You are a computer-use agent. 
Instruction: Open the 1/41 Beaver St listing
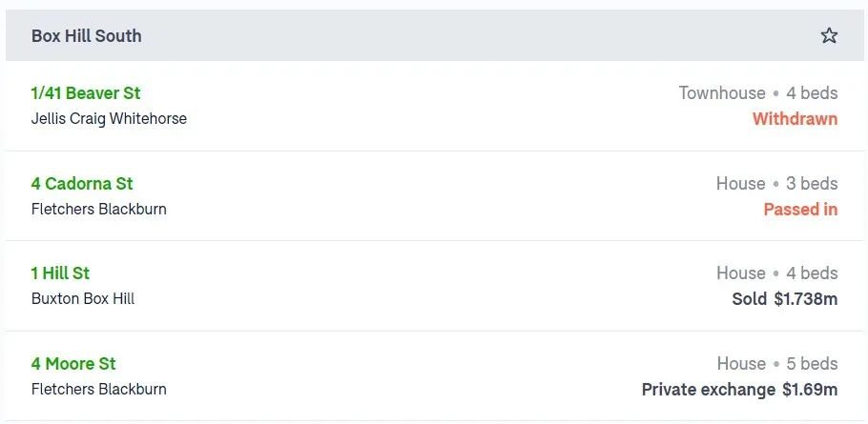tap(86, 92)
